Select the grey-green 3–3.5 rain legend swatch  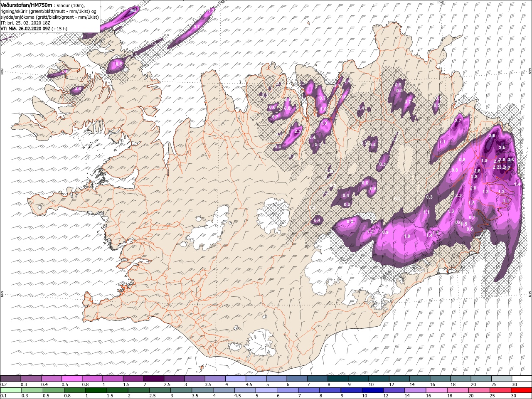point(181,390)
